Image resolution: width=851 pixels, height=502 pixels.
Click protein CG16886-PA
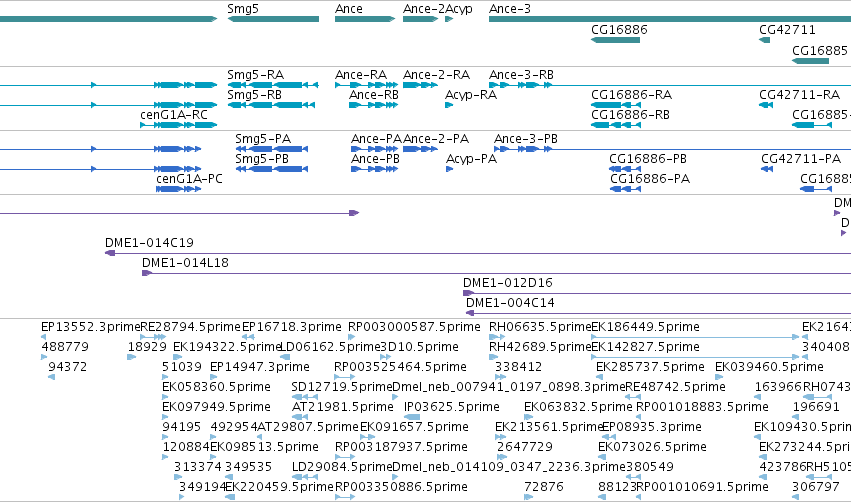pos(650,179)
